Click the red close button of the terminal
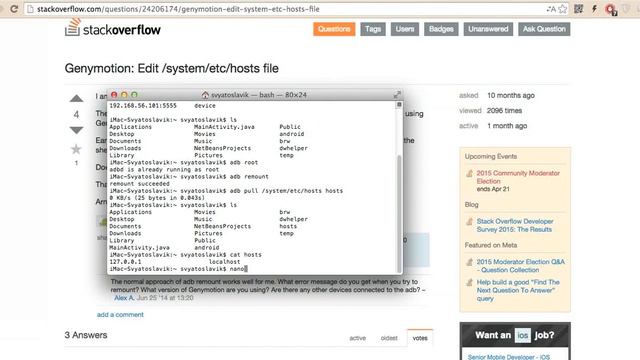Viewport: 640px width, 360px height. (114, 95)
